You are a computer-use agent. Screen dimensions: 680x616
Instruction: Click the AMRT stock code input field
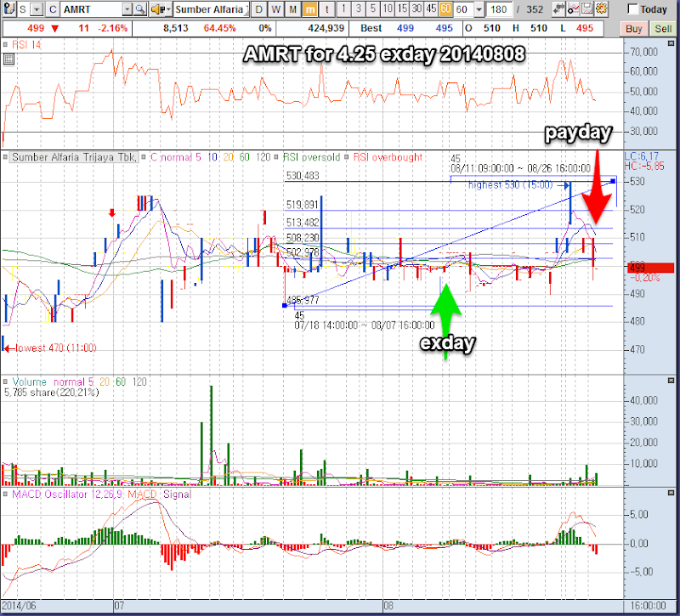tap(91, 9)
